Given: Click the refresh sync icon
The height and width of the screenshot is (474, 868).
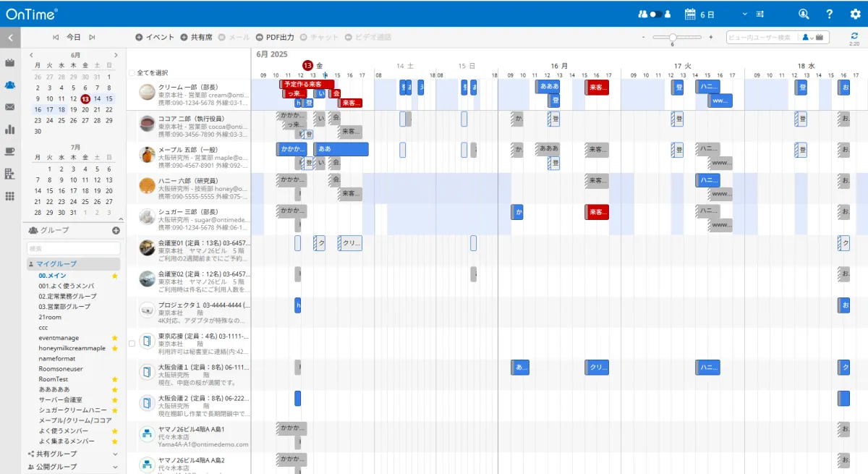Looking at the screenshot, I should click(854, 35).
